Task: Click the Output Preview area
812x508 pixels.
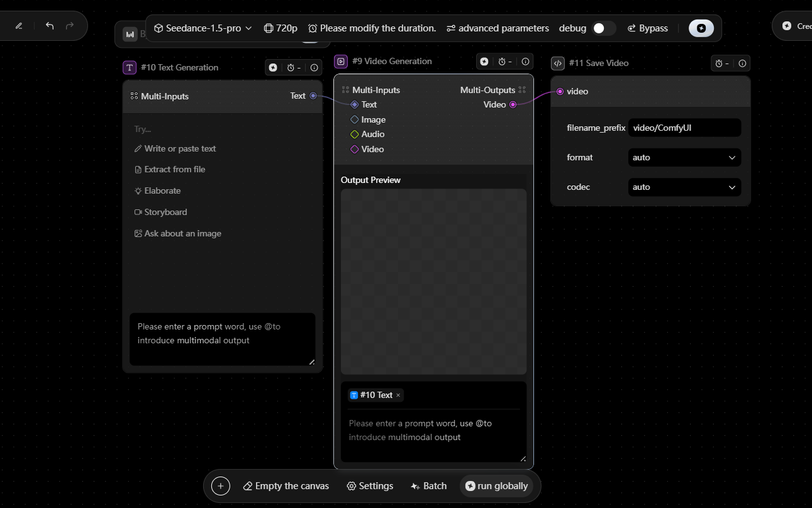Action: [433, 282]
